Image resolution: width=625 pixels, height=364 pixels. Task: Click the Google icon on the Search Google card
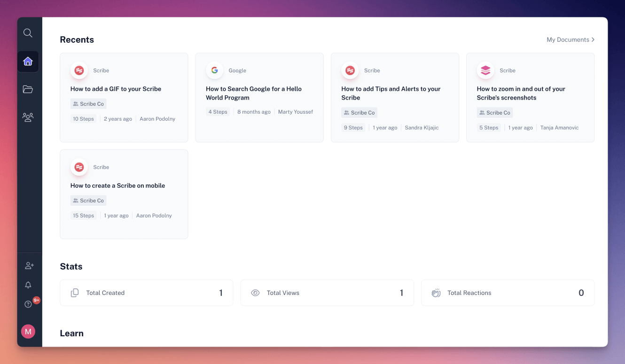click(x=214, y=70)
